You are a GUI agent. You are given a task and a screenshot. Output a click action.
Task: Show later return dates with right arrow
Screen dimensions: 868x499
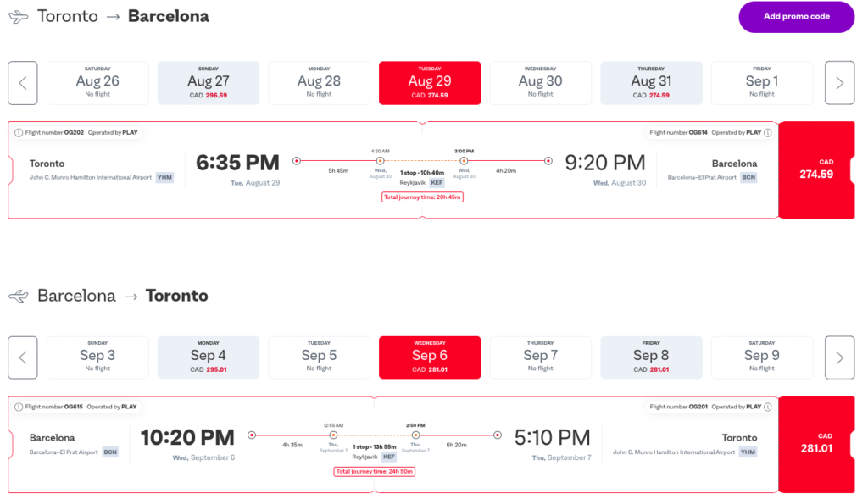click(x=839, y=358)
